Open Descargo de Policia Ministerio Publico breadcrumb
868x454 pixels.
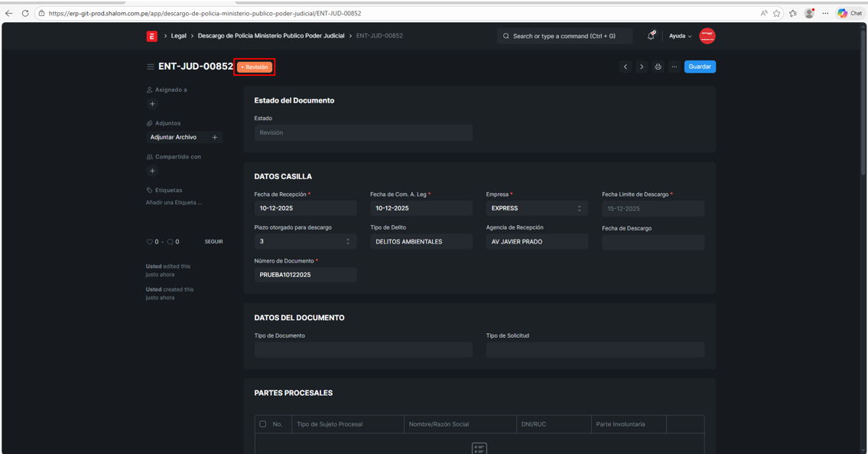[x=271, y=36]
